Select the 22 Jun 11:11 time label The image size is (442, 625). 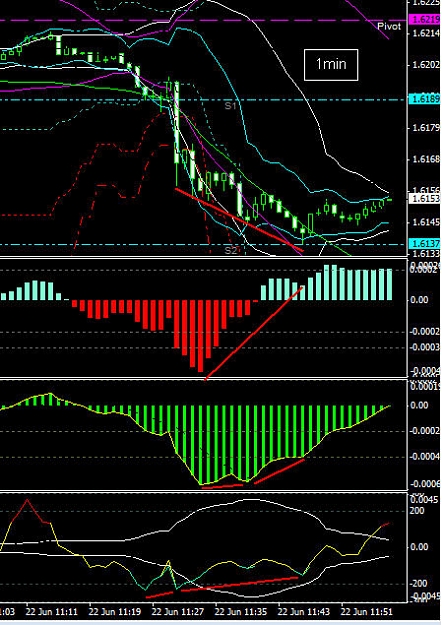coord(51,611)
